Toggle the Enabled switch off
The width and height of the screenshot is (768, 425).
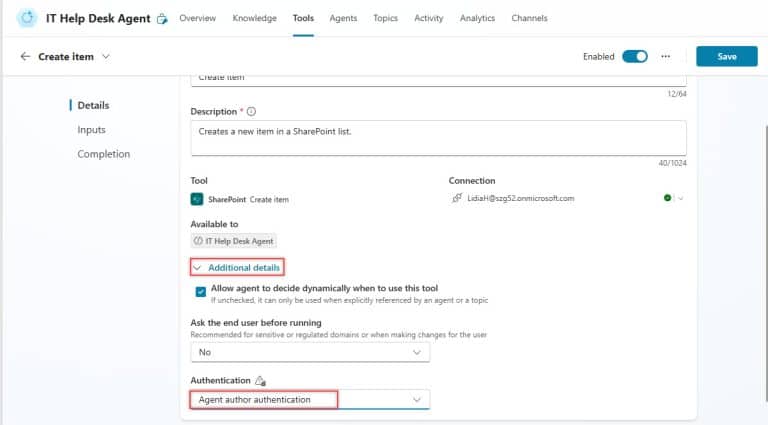tap(634, 57)
